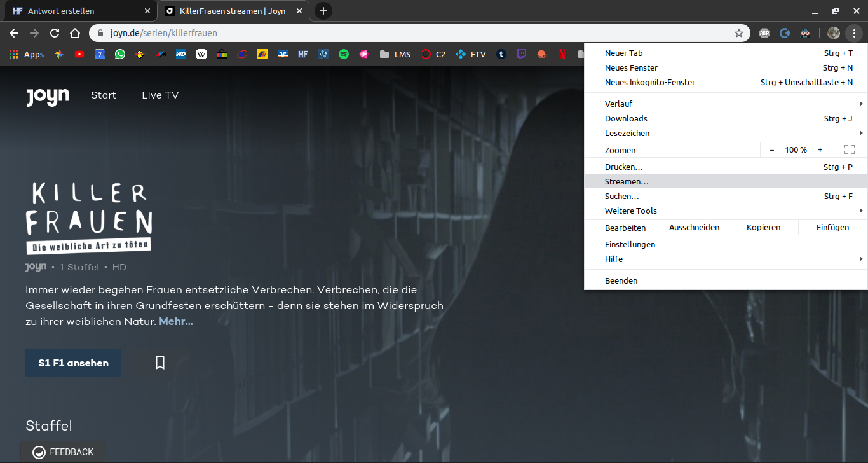The width and height of the screenshot is (868, 463).
Task: Click Einfügen in Bearbeiten row
Action: pyautogui.click(x=832, y=227)
